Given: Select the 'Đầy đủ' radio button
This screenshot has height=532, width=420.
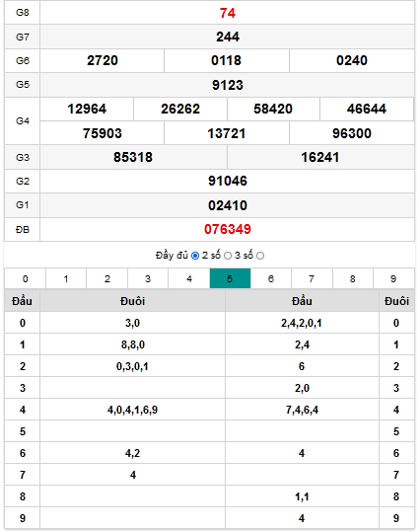Looking at the screenshot, I should (x=195, y=256).
